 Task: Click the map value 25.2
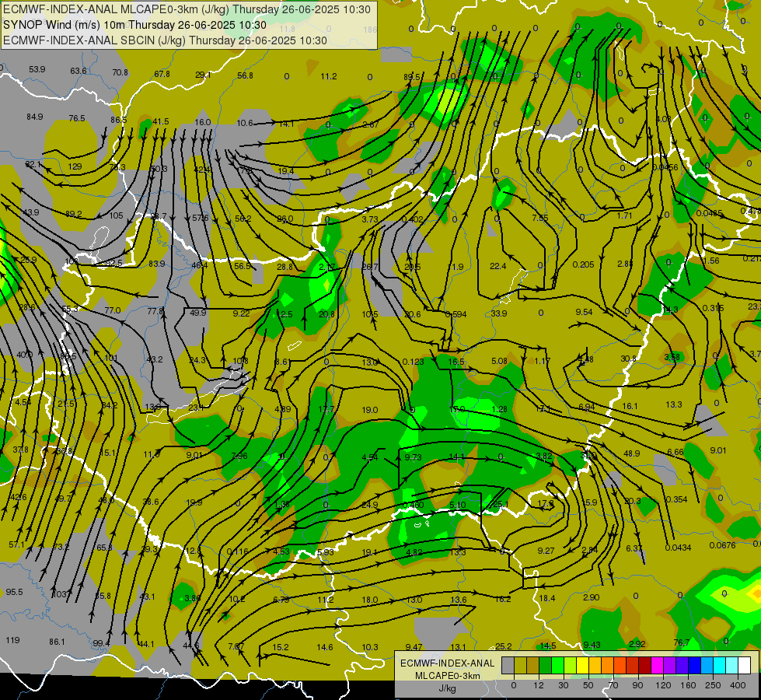click(503, 646)
